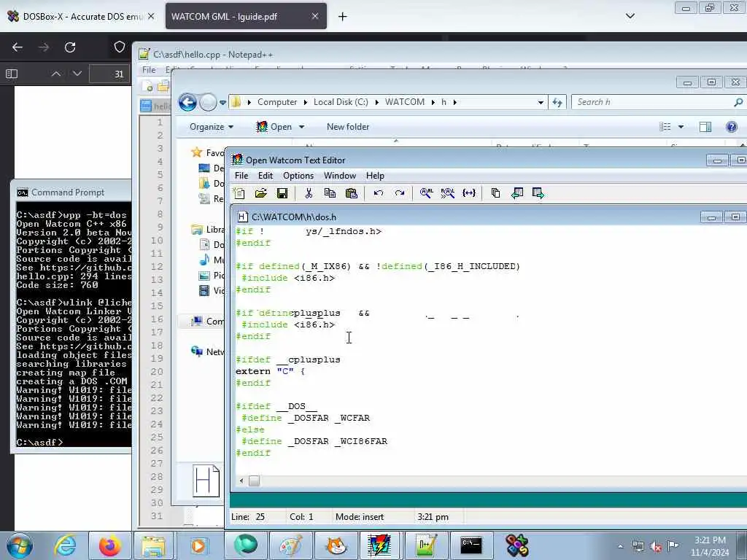Go to previous file with green left arrow
Viewport: 747px width, 560px height.
click(x=517, y=192)
